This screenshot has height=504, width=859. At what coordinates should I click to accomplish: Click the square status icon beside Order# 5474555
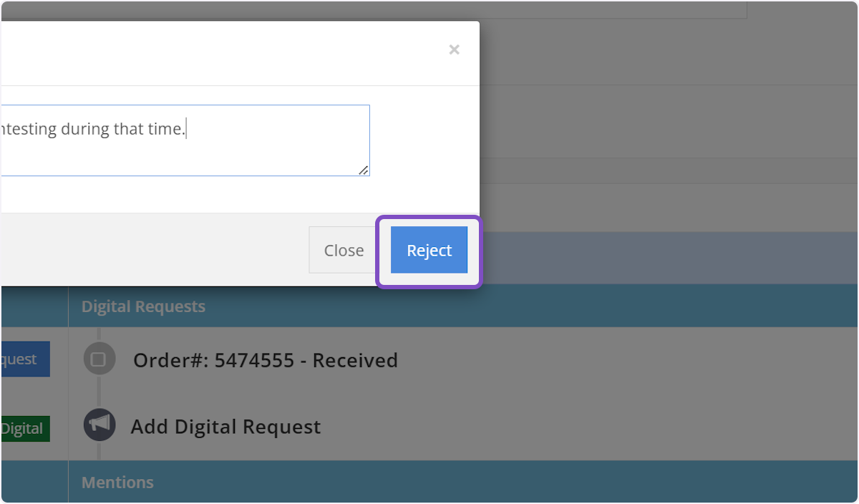[99, 359]
